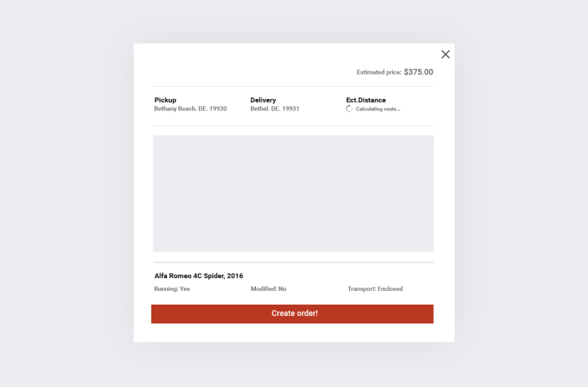This screenshot has width=588, height=387.
Task: Click the dimmed backdrop outside the dialog
Action: [x=65, y=193]
